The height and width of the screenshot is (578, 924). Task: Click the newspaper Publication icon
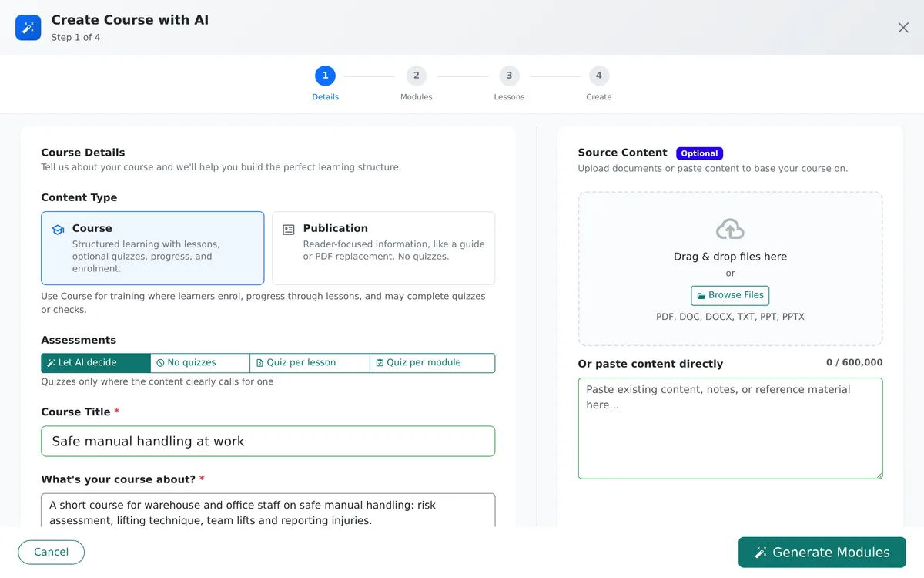pyautogui.click(x=289, y=230)
